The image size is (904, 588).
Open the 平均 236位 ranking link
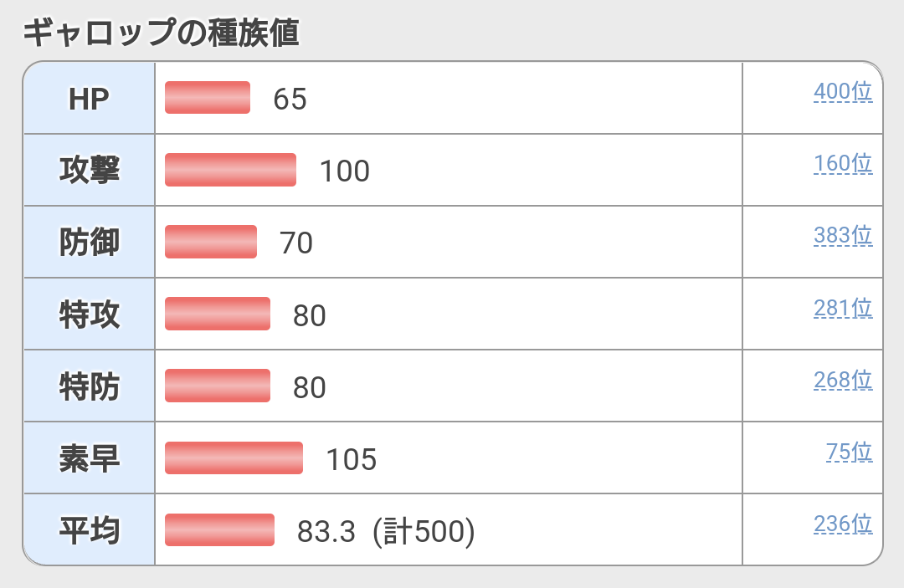tap(843, 524)
